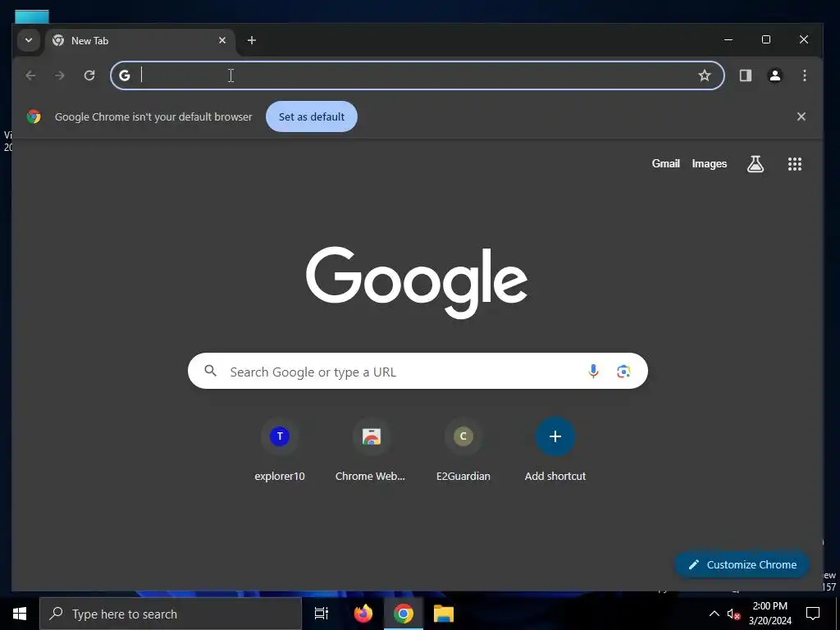Screen dimensions: 840x630
Task: Open Search Labs flask icon
Action: (x=756, y=164)
